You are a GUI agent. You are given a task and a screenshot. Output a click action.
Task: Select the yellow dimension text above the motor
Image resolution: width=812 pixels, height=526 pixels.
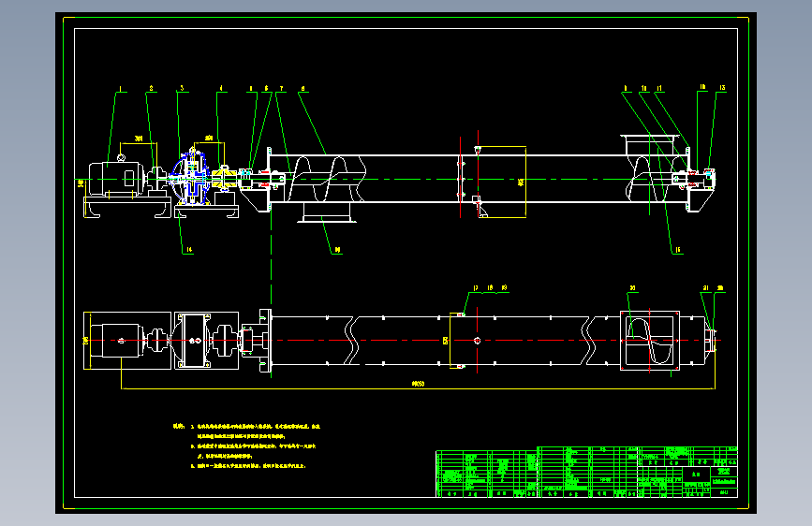coord(139,139)
